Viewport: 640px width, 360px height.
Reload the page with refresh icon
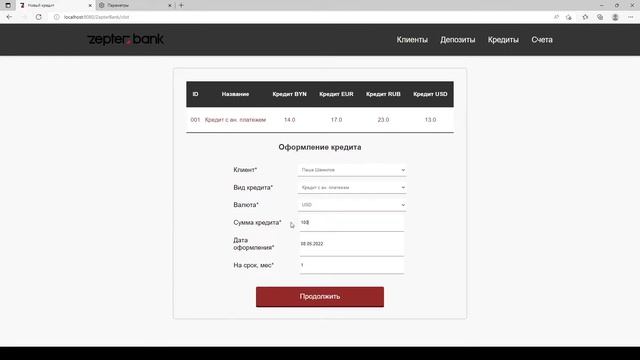click(38, 17)
